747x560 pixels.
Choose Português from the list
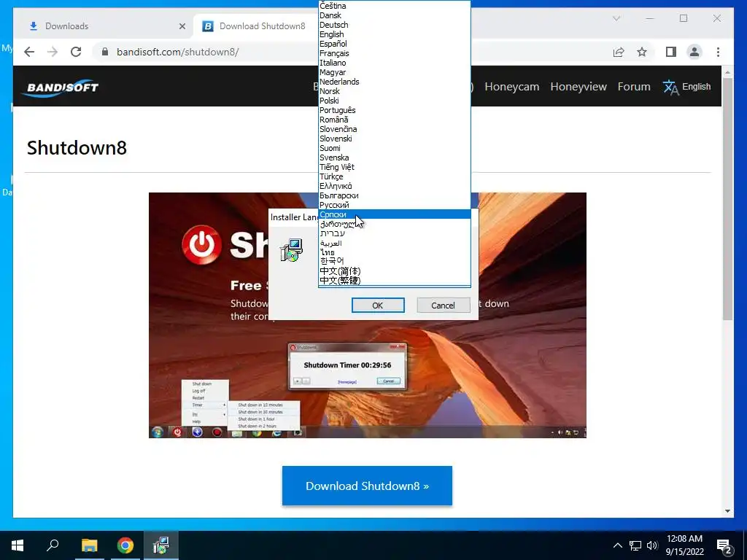coord(395,110)
